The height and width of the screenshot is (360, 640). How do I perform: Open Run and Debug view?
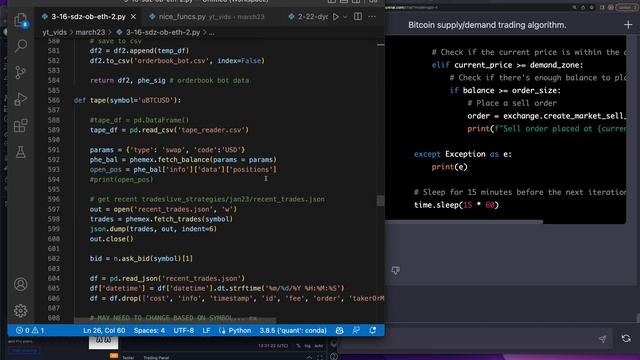click(x=20, y=99)
